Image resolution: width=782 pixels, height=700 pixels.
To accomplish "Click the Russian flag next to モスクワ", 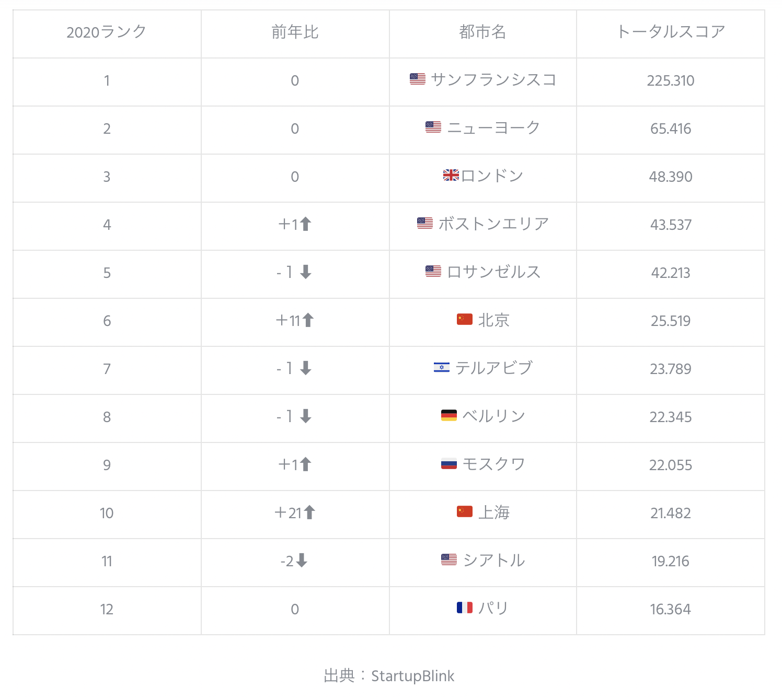I will 449,463.
